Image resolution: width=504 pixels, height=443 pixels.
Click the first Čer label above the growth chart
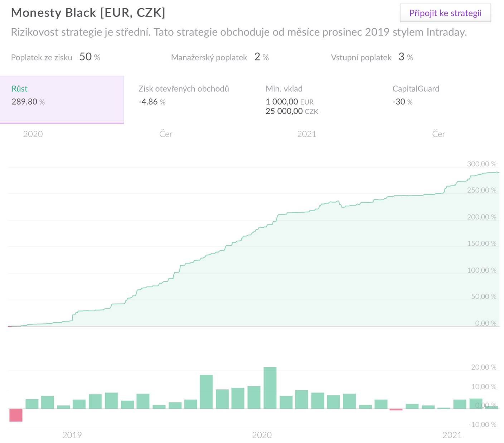click(x=166, y=134)
